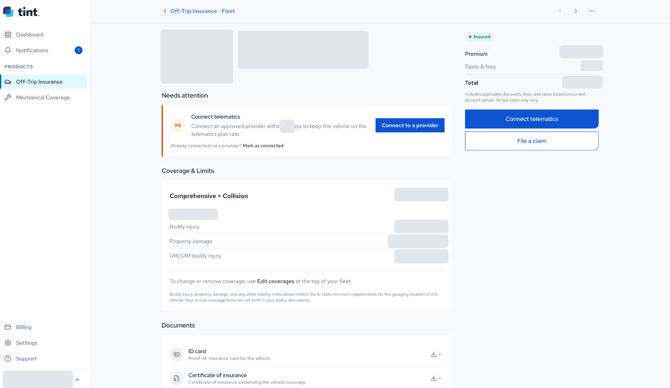
Task: Click the blue notification count badge
Action: tap(79, 50)
